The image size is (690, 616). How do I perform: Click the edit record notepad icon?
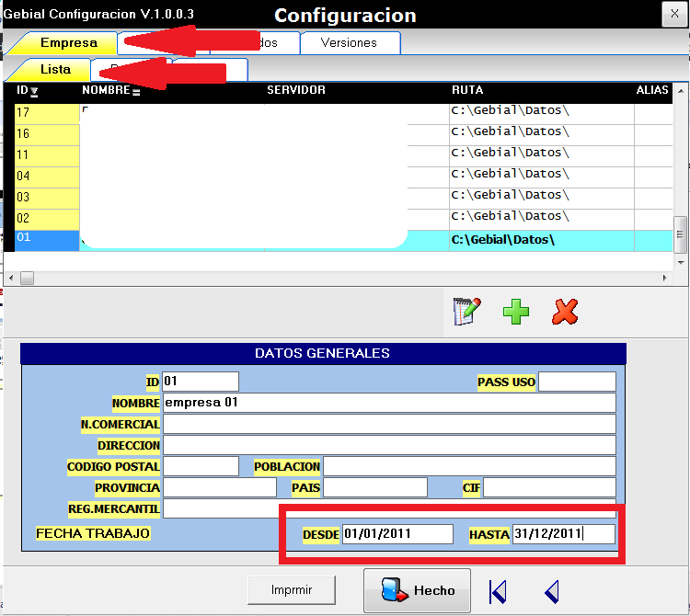(x=467, y=311)
